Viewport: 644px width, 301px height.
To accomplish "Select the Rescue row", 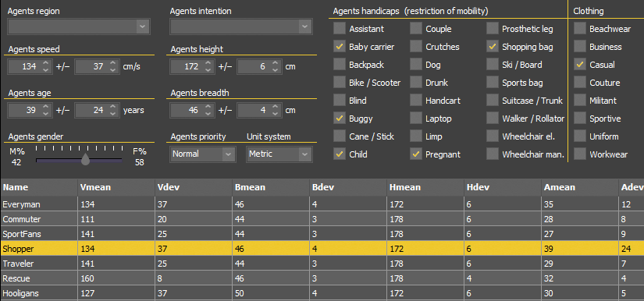I will 322,278.
